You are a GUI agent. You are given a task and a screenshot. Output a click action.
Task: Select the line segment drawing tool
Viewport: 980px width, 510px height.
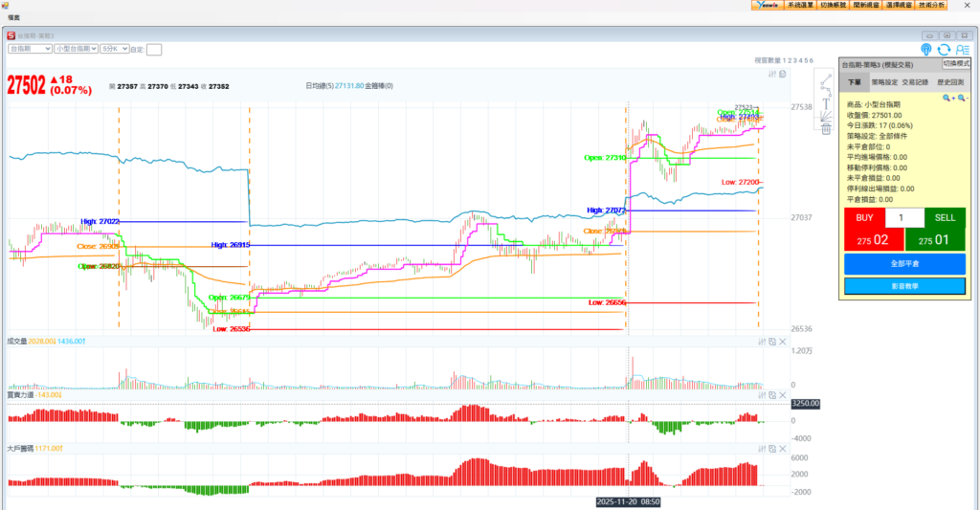[826, 79]
